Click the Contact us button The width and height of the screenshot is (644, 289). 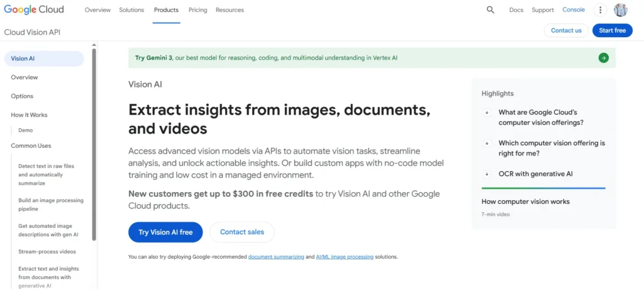[x=567, y=30]
